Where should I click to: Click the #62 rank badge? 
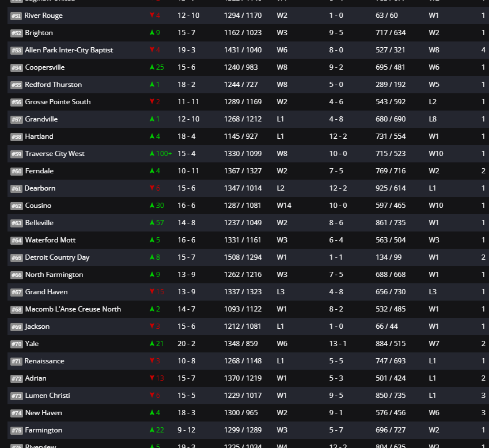pyautogui.click(x=16, y=206)
